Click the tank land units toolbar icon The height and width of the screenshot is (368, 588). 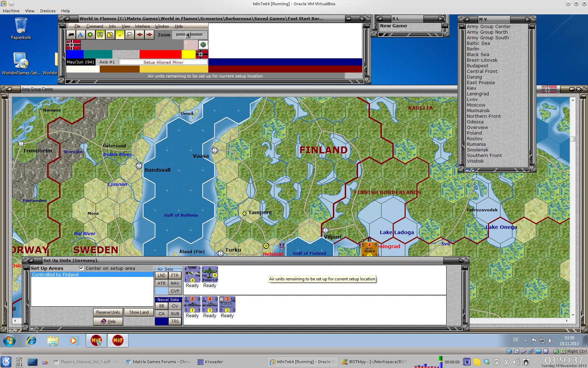[x=71, y=35]
